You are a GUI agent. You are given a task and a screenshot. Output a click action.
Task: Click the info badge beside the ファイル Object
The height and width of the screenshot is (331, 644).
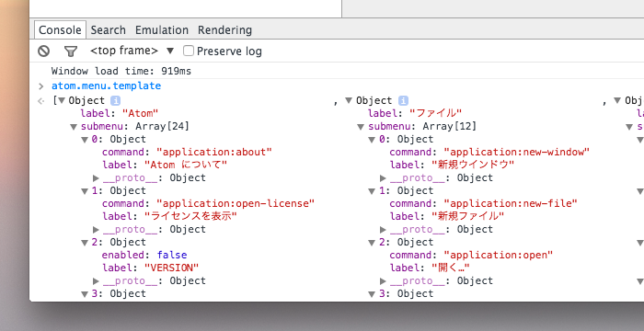403,100
